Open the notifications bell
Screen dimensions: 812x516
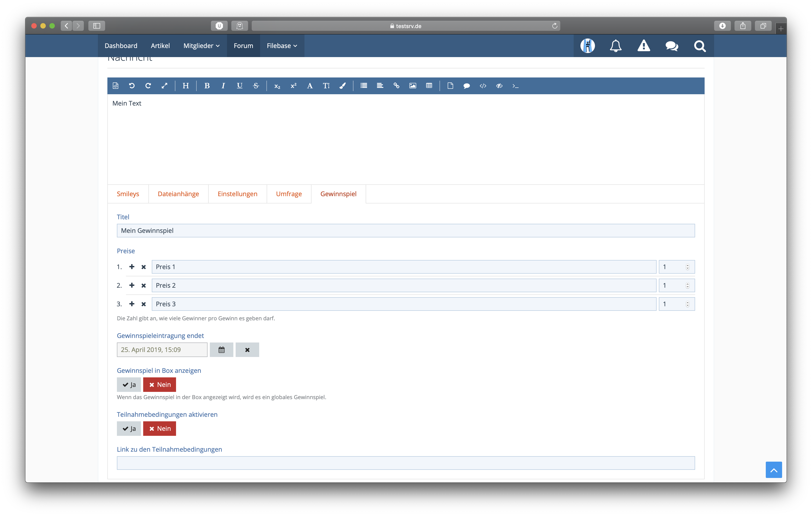[x=615, y=46]
